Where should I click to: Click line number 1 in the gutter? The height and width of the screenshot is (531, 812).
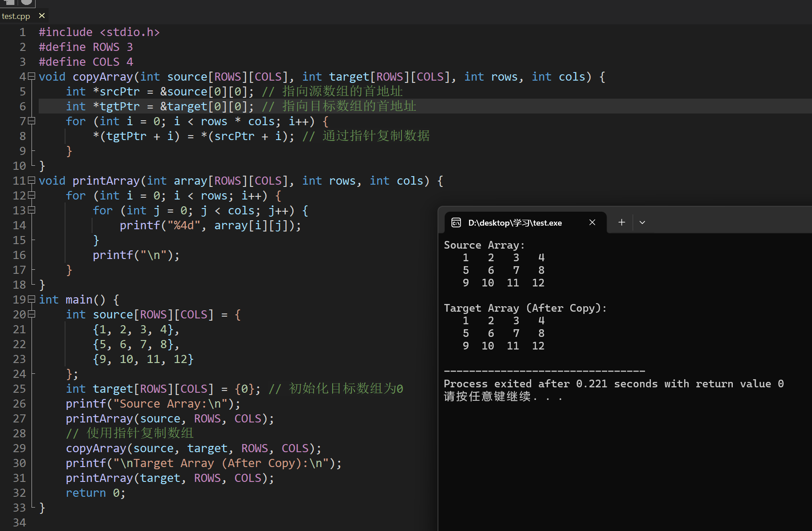tap(23, 32)
